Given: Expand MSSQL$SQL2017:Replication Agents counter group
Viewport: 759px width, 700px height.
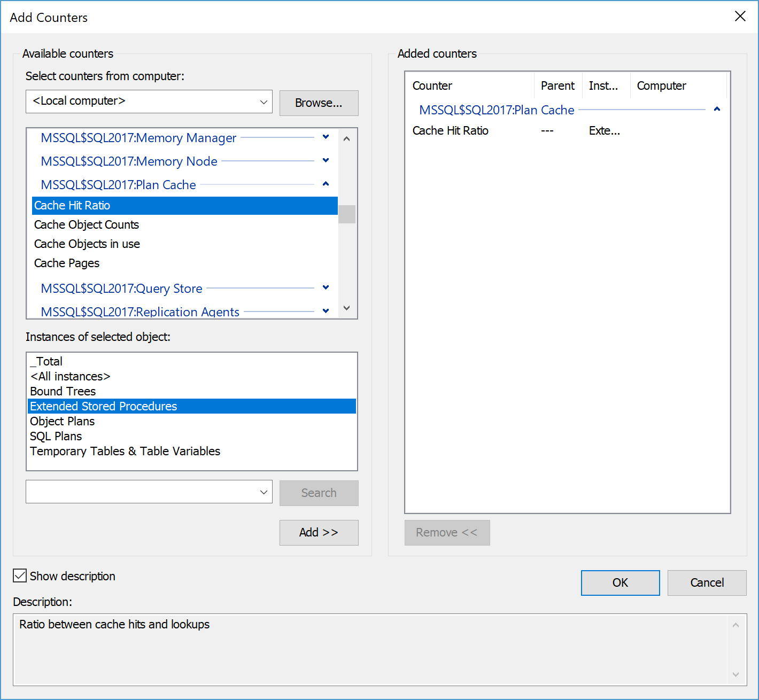Looking at the screenshot, I should coord(326,312).
